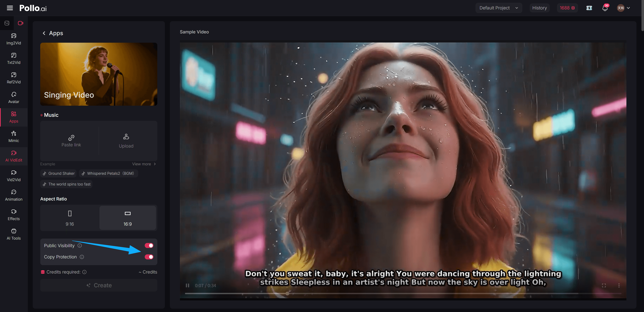The height and width of the screenshot is (312, 644).
Task: Open the hamburger menu icon
Action: (x=10, y=8)
